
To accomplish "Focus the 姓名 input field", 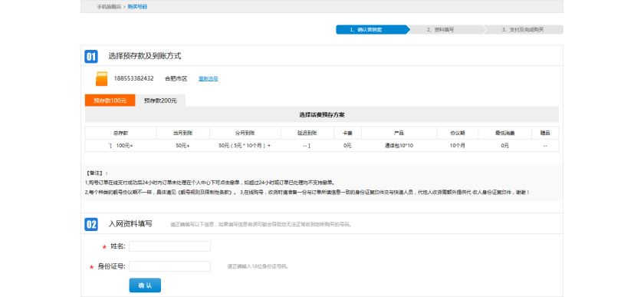I will [169, 246].
